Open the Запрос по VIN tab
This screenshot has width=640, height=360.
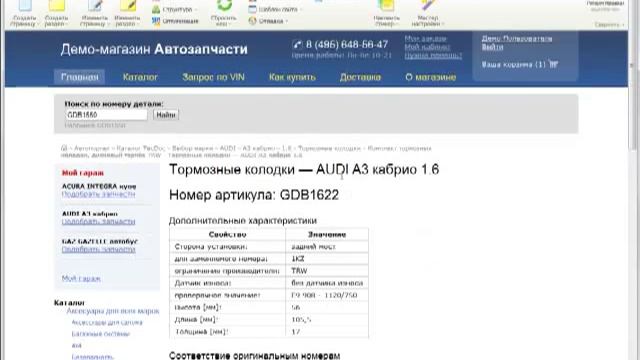tap(213, 77)
